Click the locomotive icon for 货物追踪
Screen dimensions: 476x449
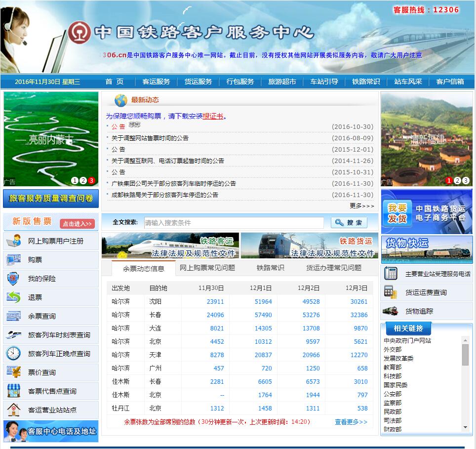[x=391, y=311]
